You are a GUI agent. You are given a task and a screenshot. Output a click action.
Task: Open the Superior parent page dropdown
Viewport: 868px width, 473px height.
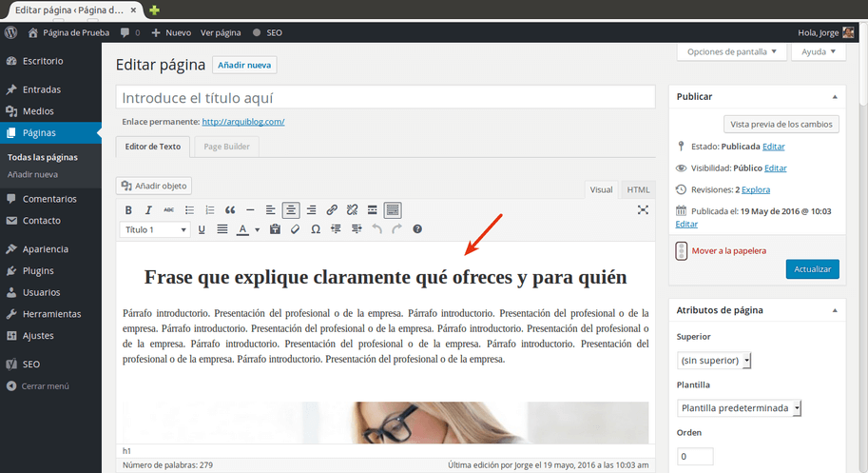[x=714, y=360]
